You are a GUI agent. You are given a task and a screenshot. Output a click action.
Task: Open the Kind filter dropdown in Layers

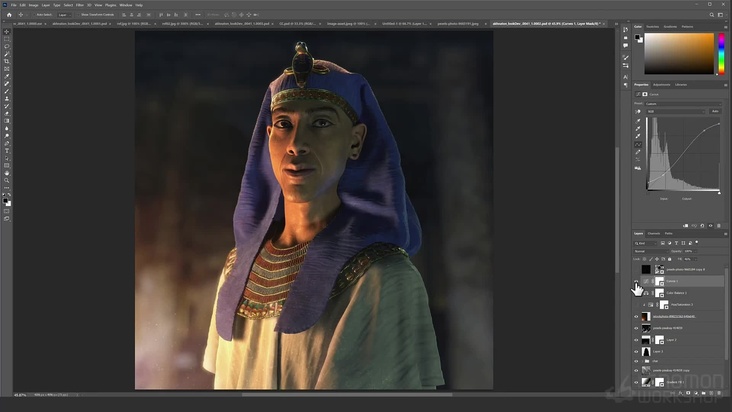645,243
